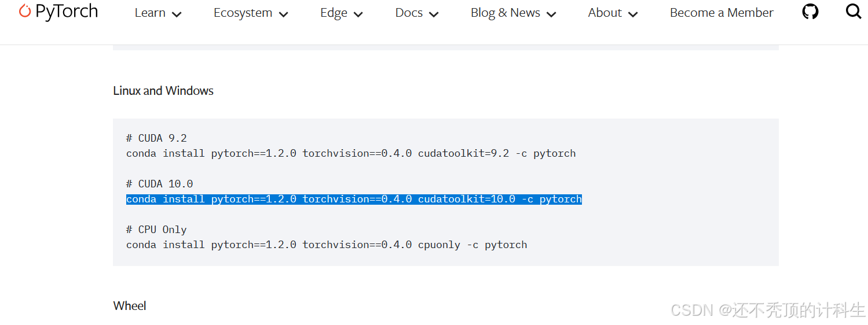The width and height of the screenshot is (868, 325).
Task: Follow the Become a Member link
Action: [721, 13]
